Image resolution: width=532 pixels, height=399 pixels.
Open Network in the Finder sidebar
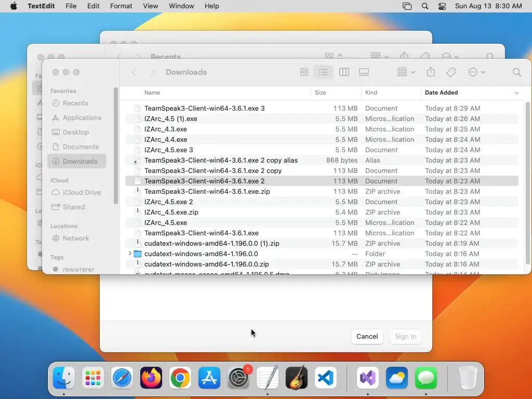(x=77, y=238)
